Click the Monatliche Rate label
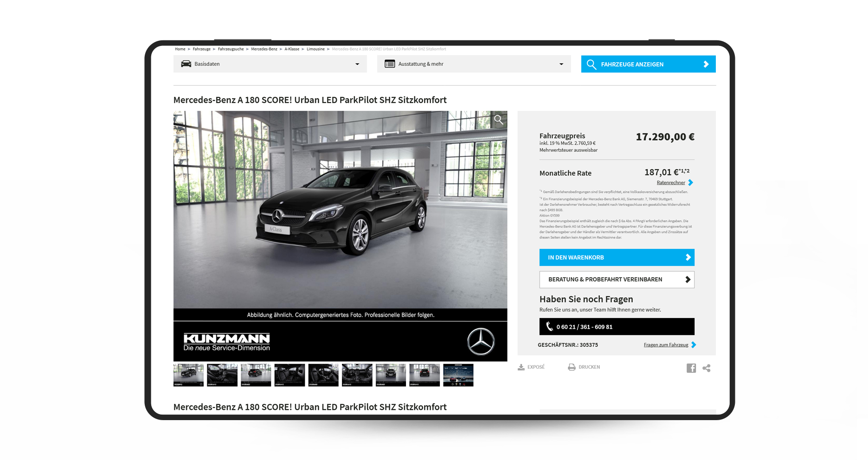The image size is (868, 460). coord(566,173)
